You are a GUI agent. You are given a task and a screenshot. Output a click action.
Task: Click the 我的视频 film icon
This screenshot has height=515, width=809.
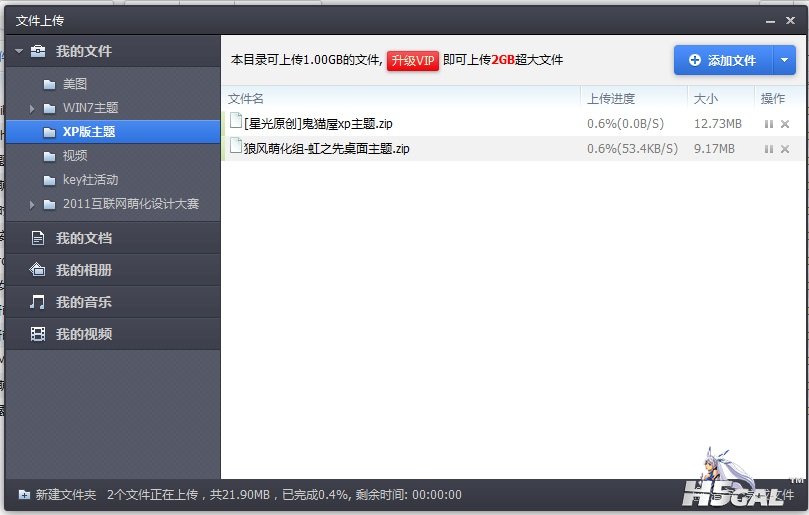(x=37, y=334)
